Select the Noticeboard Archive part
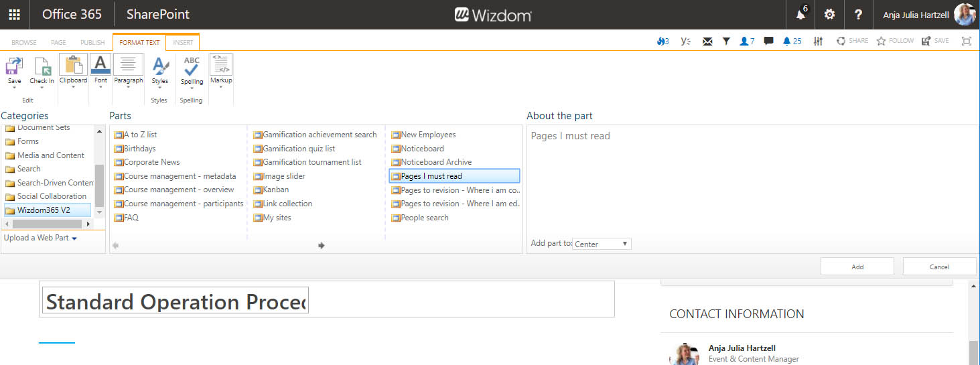Image resolution: width=980 pixels, height=365 pixels. pos(431,162)
